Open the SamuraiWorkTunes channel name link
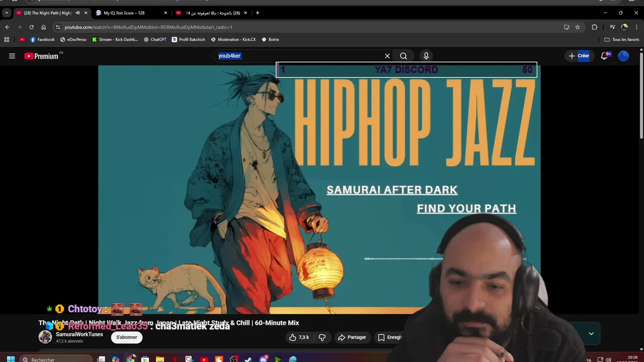 point(79,334)
